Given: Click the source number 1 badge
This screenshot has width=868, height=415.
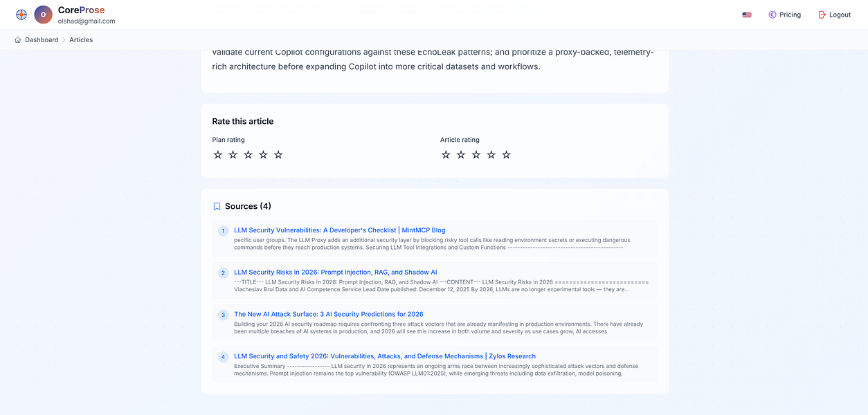Looking at the screenshot, I should click(223, 231).
